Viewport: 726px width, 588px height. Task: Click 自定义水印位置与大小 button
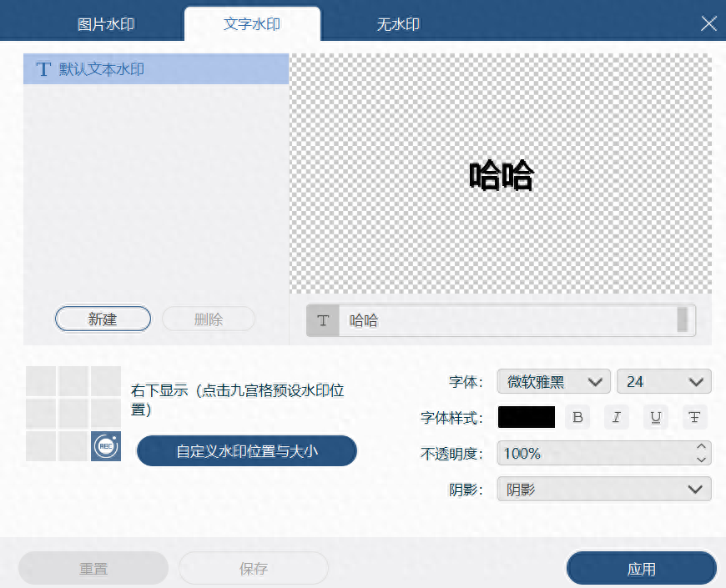(246, 450)
